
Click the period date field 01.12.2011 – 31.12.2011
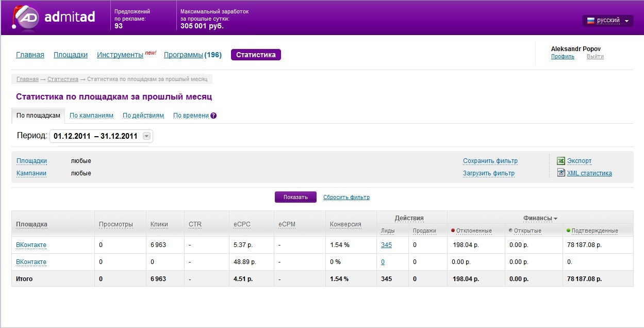click(101, 136)
